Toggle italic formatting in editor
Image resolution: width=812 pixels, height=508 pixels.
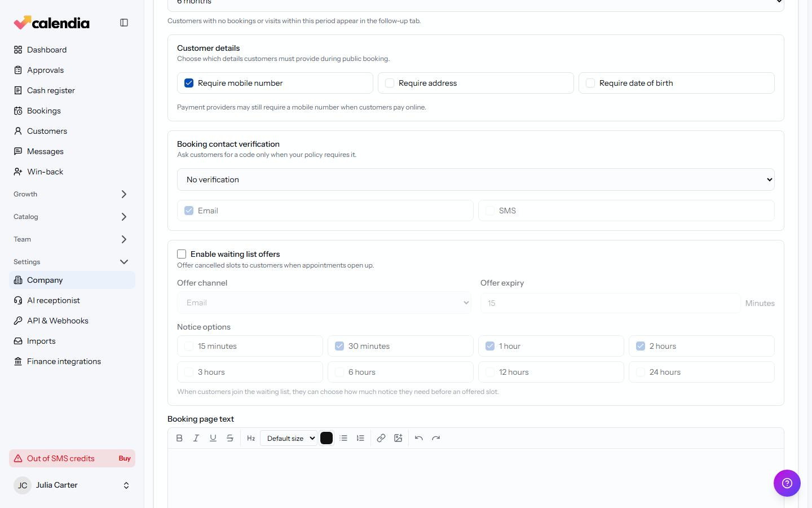point(196,438)
